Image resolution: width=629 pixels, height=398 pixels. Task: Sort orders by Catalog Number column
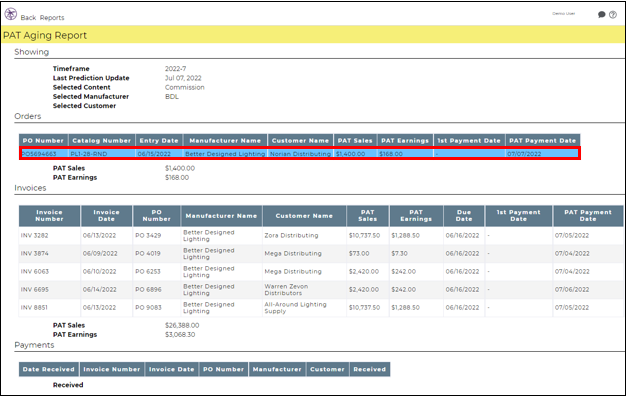(101, 140)
